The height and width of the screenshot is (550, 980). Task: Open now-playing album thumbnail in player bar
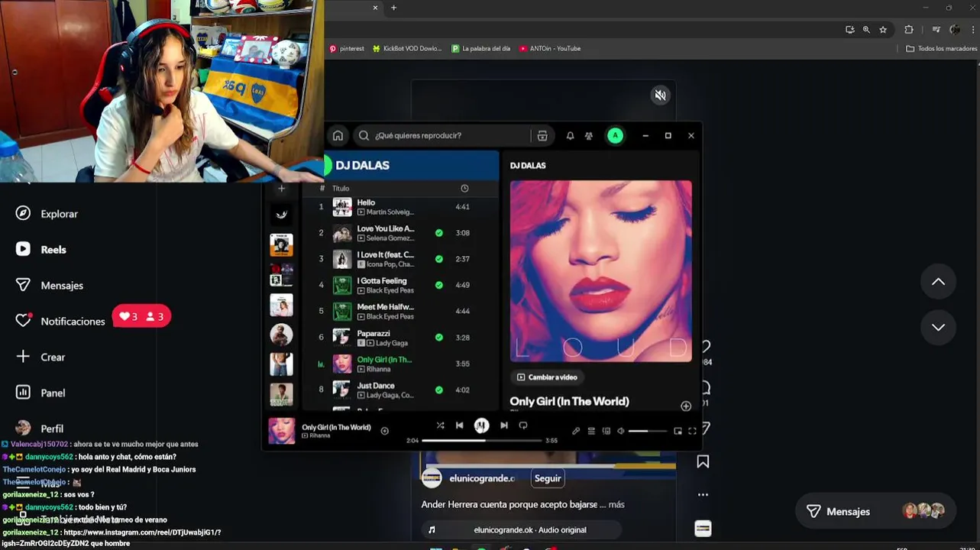[x=282, y=431]
